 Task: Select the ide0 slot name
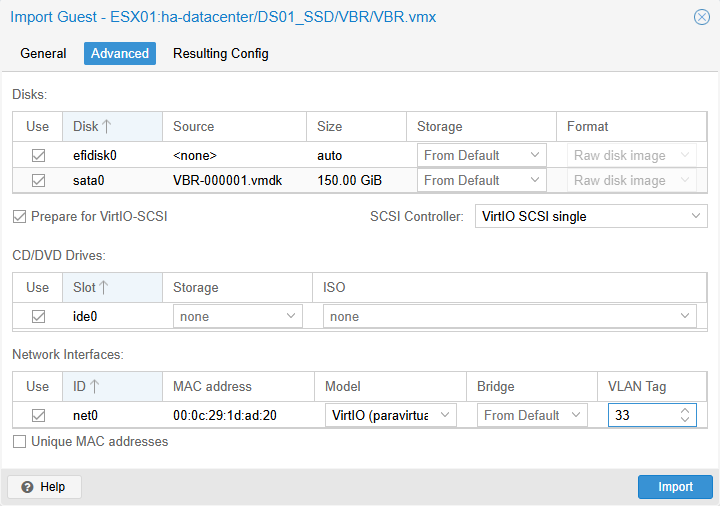[85, 316]
